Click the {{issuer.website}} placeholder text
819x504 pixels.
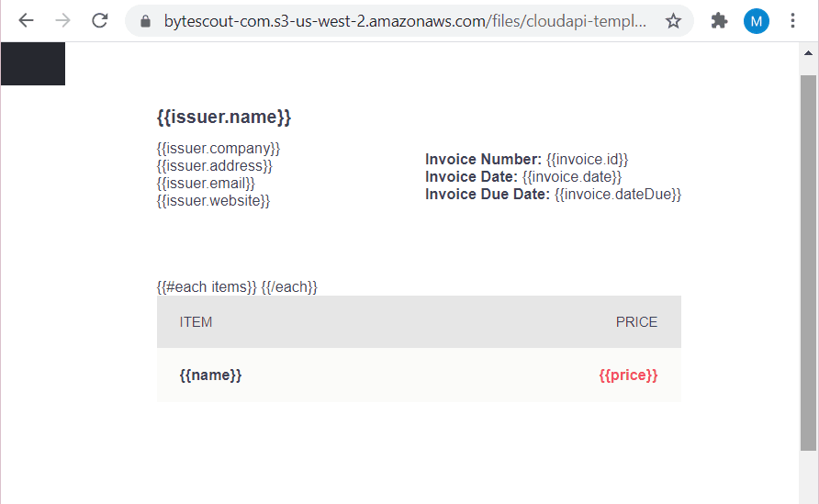click(x=213, y=200)
